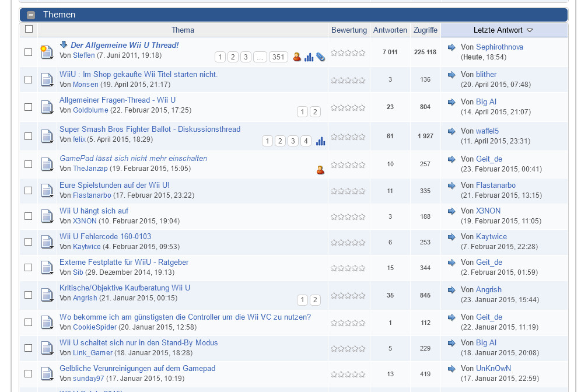Click thread icon of Der Allgemeine Wii U Thread
The width and height of the screenshot is (581, 392).
point(47,52)
